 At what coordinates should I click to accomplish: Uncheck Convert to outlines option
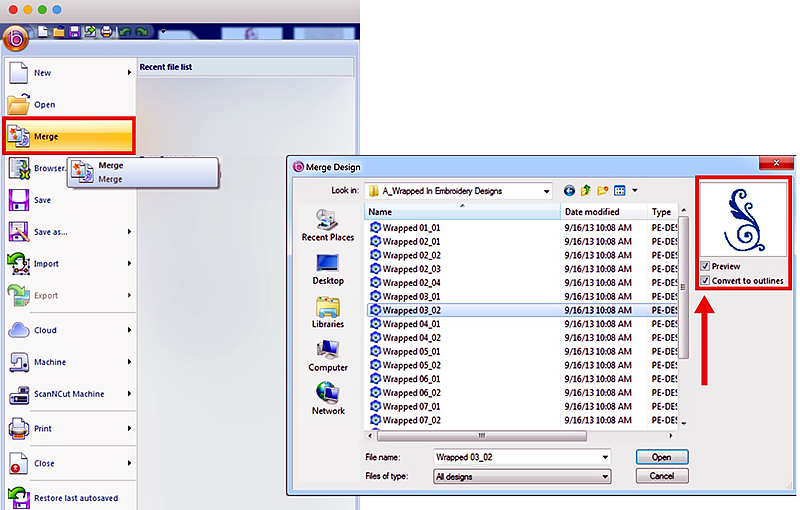706,281
